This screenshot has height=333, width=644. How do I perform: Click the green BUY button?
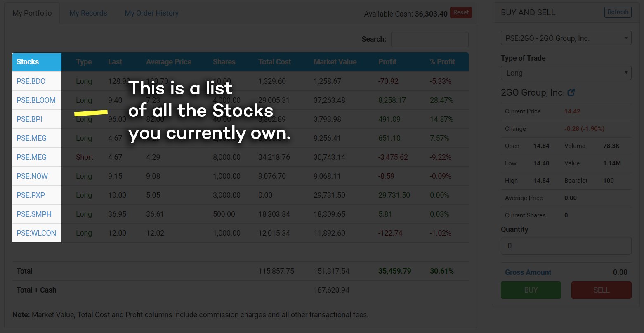pyautogui.click(x=531, y=290)
